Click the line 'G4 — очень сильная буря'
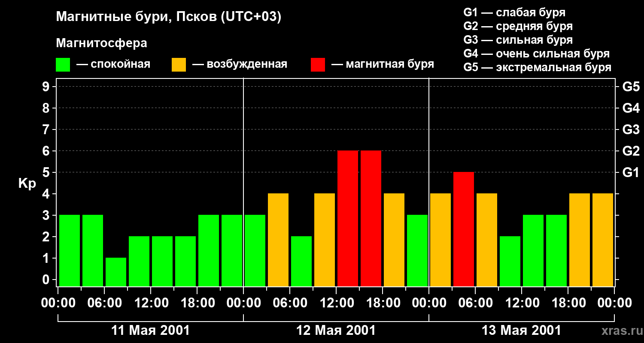 point(537,54)
